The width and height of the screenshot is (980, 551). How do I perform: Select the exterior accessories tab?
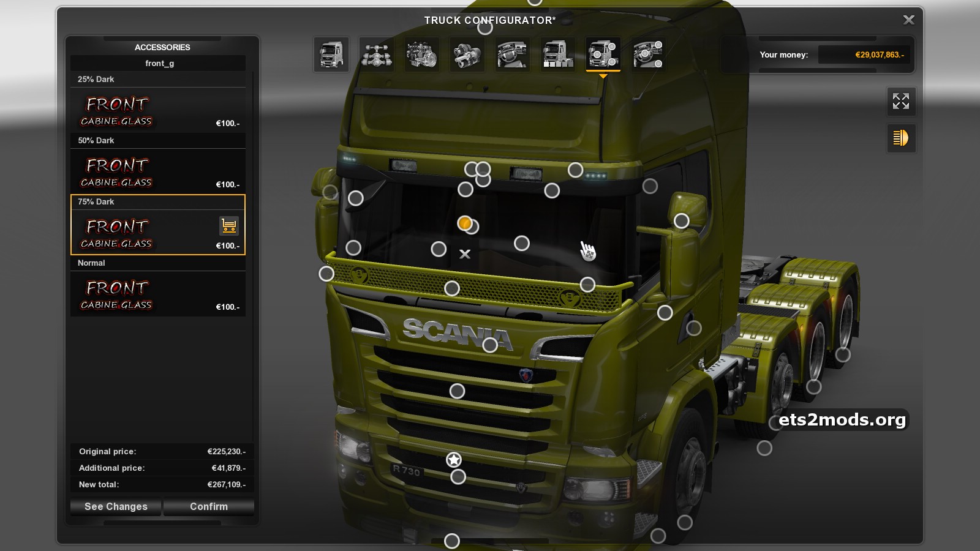pyautogui.click(x=603, y=54)
